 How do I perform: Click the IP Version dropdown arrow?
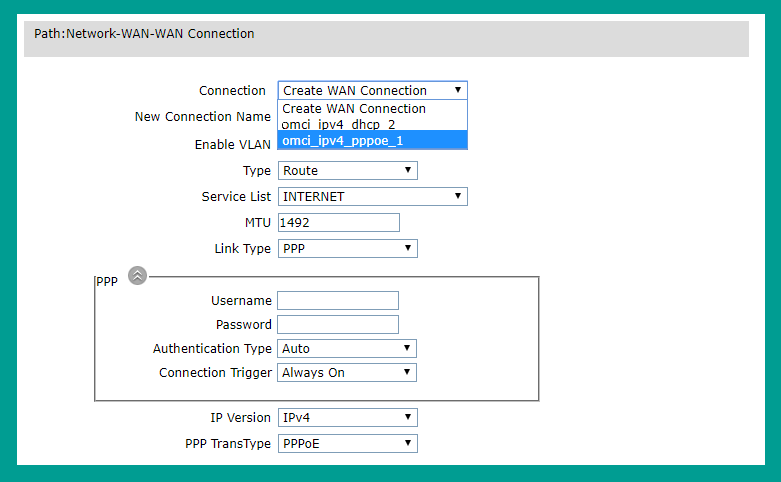408,417
